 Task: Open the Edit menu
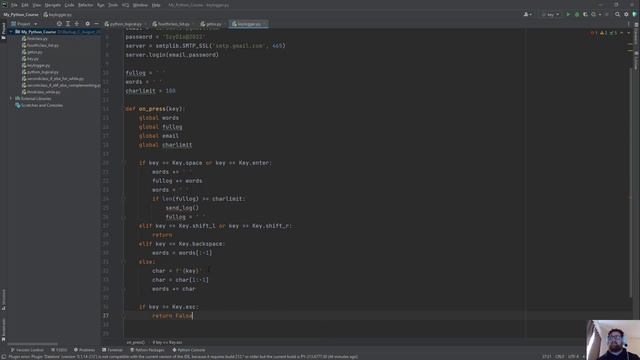25,5
